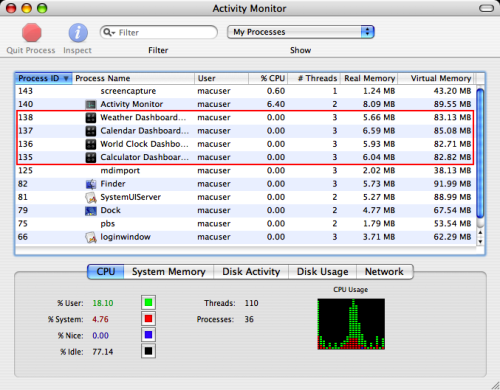Select the loginwindow process name

point(126,237)
